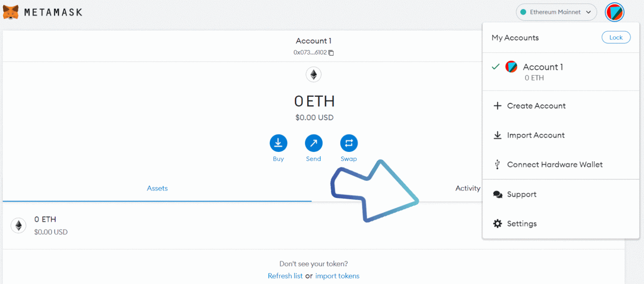Click the Ethereum logo above the balance
The height and width of the screenshot is (284, 644).
point(314,75)
